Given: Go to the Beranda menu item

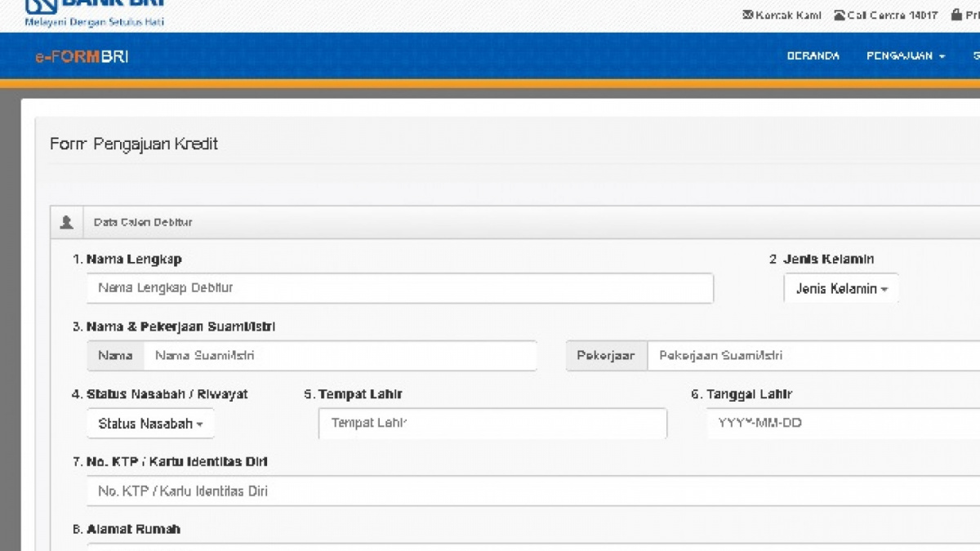Looking at the screenshot, I should point(813,56).
